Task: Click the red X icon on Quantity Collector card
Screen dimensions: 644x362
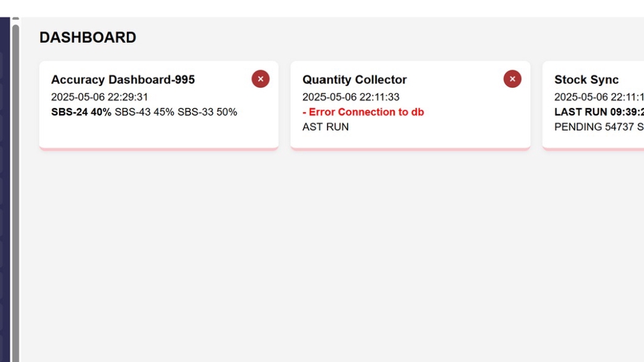Action: tap(512, 79)
